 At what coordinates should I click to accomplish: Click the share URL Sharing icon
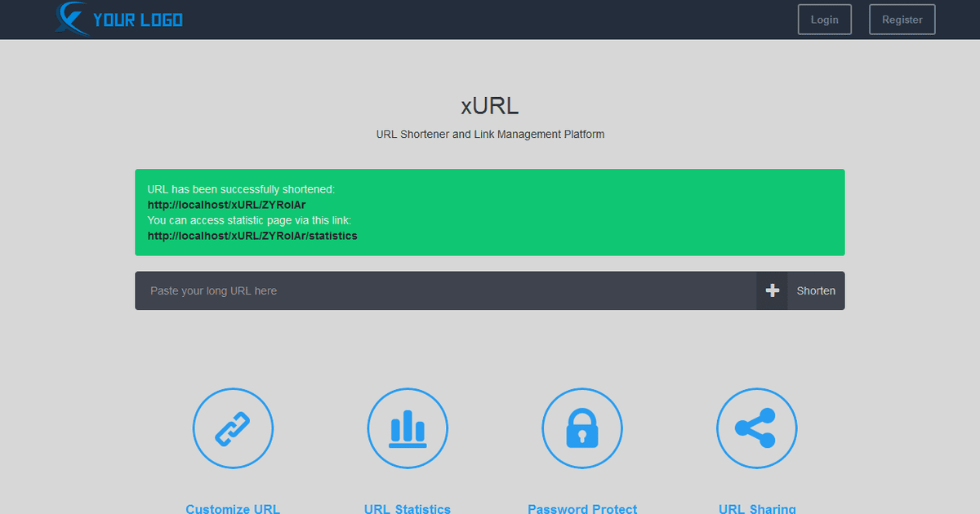pyautogui.click(x=757, y=428)
